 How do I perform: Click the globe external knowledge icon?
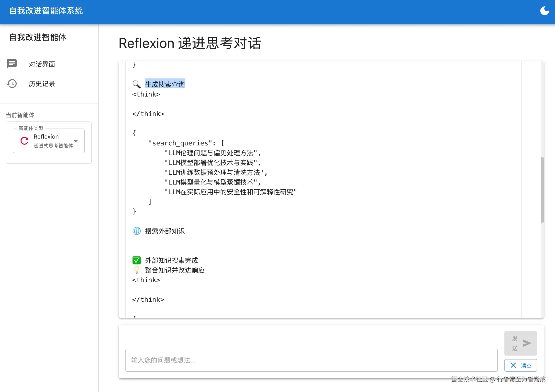coord(136,231)
